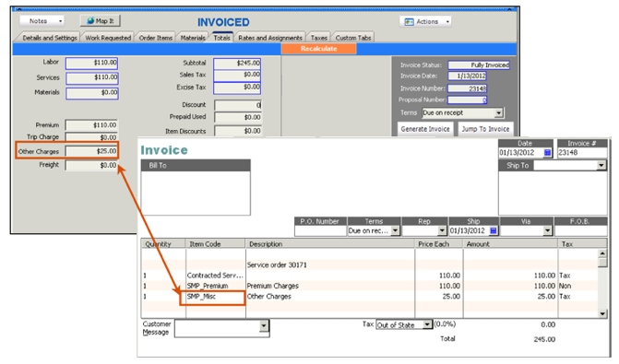
Task: Click the Generate Invoice button
Action: [x=425, y=129]
